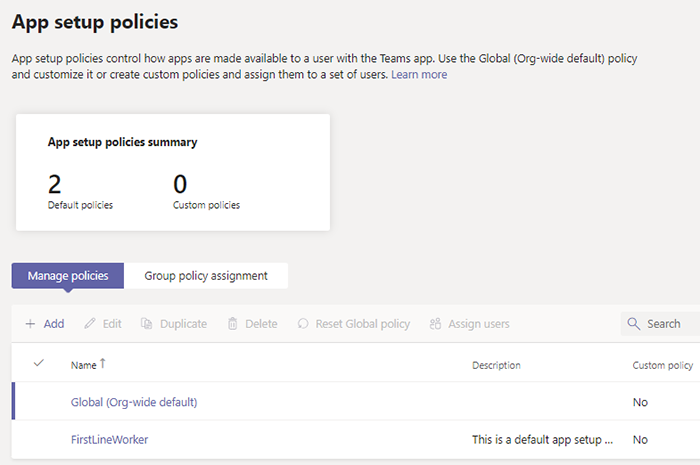
Task: Toggle the select-all checkmark in table header
Action: coord(39,364)
